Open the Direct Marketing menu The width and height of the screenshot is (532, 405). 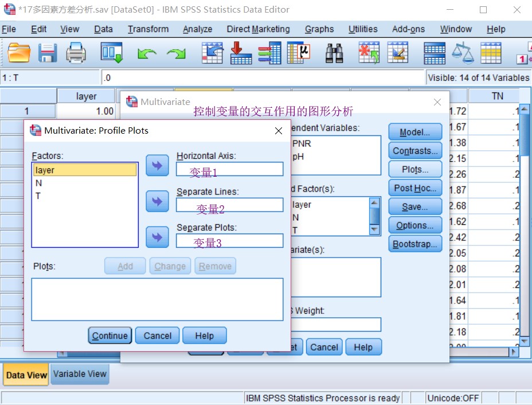tap(258, 29)
